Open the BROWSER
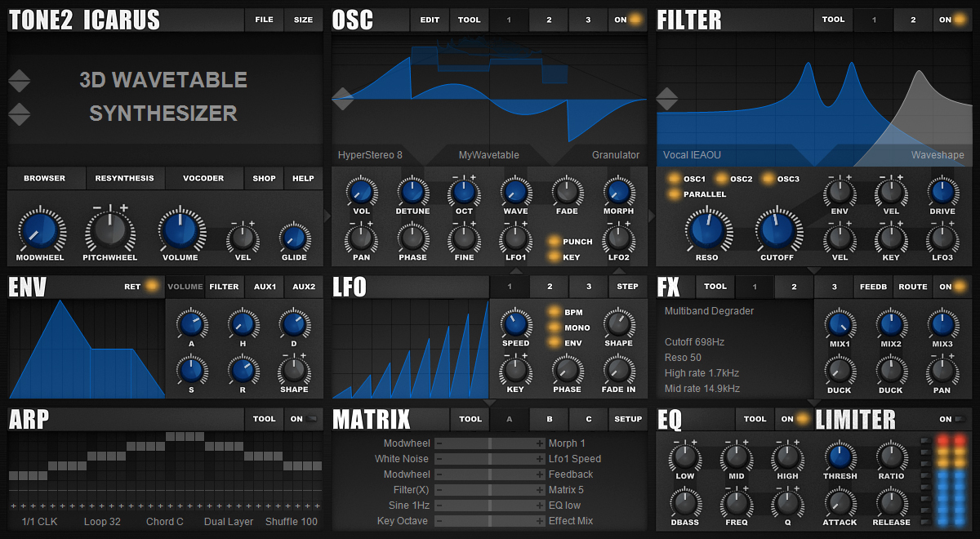The height and width of the screenshot is (539, 980). (45, 178)
